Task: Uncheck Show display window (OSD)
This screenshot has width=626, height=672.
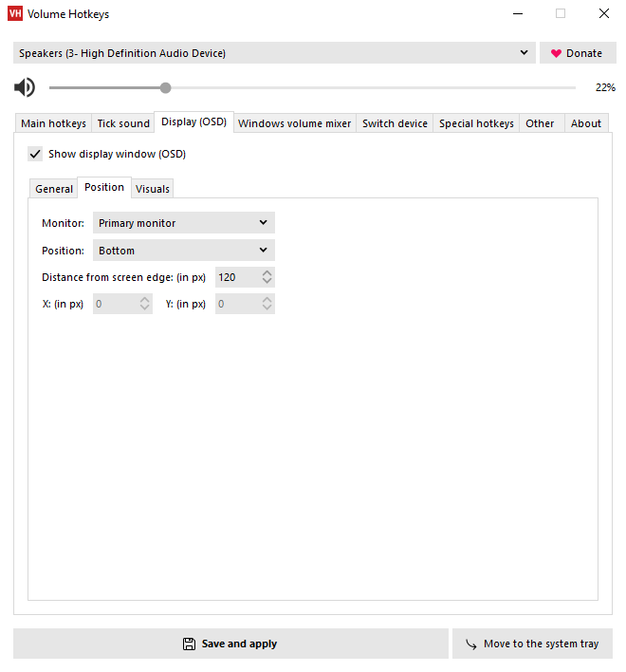Action: pos(36,154)
